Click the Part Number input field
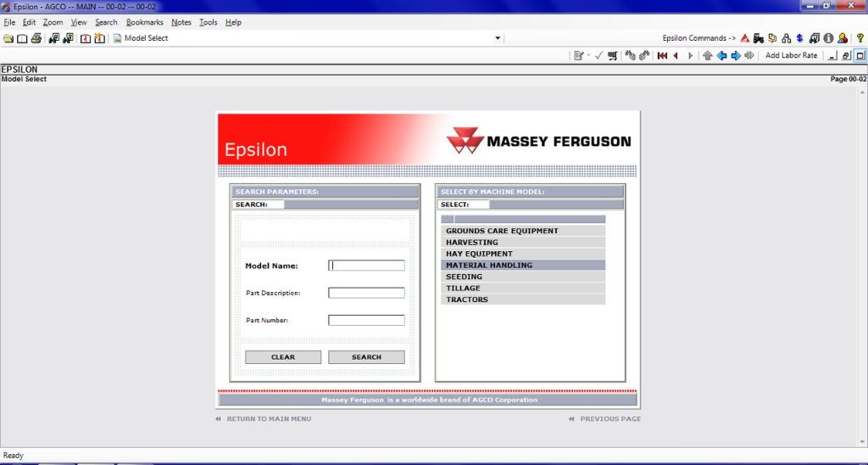Image resolution: width=868 pixels, height=465 pixels. point(366,320)
